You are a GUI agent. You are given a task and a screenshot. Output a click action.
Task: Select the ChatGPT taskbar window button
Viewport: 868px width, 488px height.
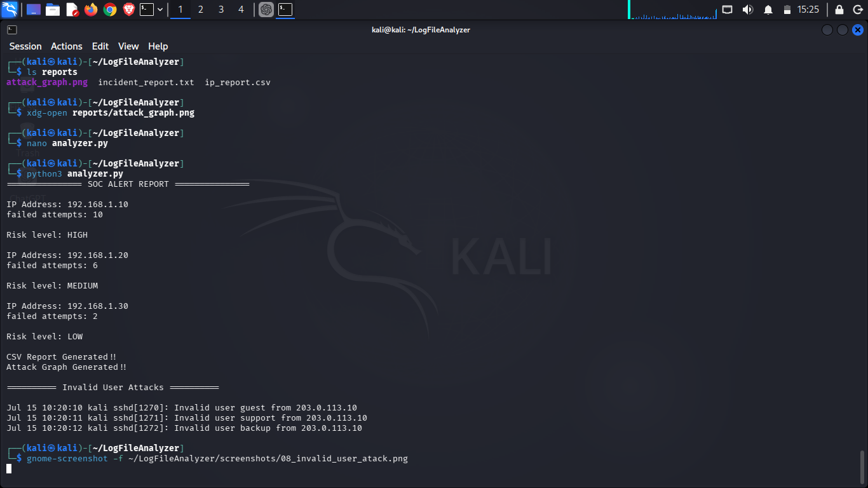pyautogui.click(x=266, y=10)
